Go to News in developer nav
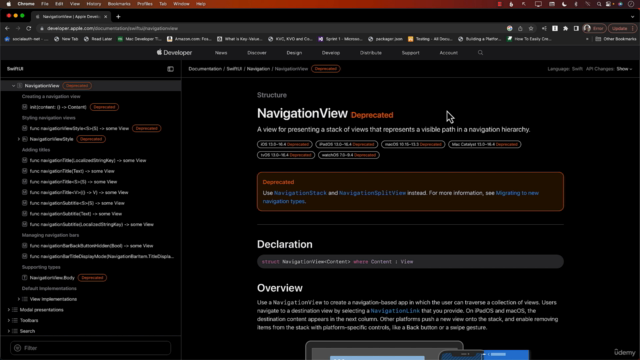 click(x=221, y=53)
